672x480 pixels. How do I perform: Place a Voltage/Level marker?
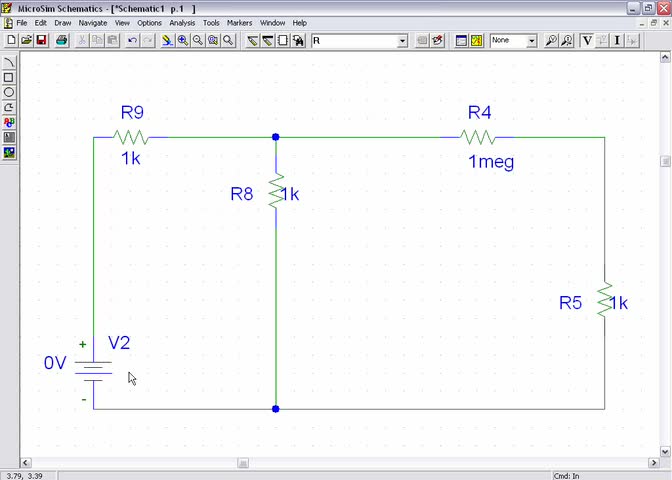tap(551, 40)
